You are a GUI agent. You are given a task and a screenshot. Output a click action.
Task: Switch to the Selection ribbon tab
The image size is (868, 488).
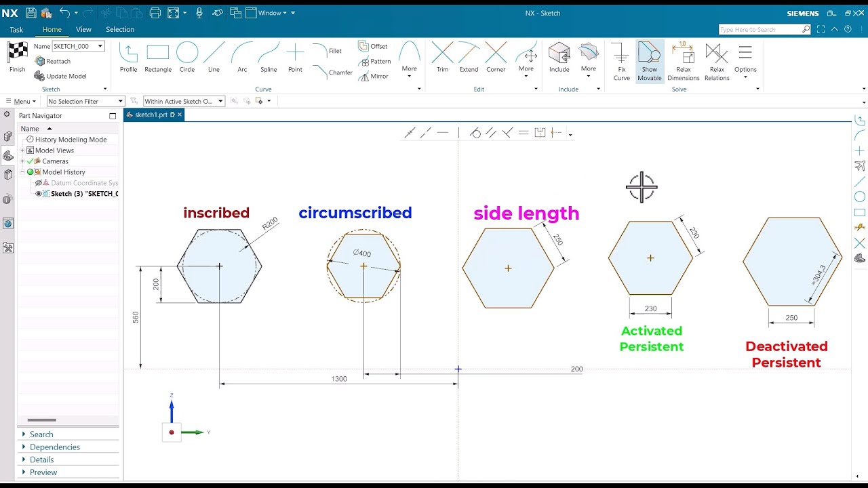[x=120, y=29]
